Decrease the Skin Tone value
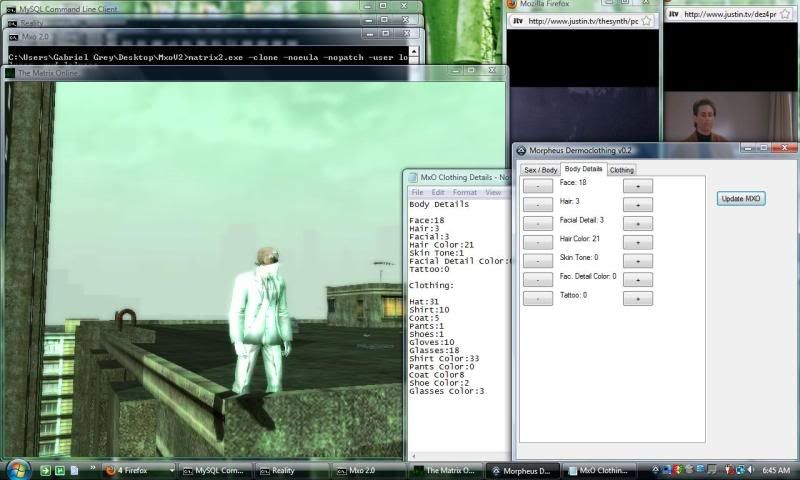 click(538, 261)
